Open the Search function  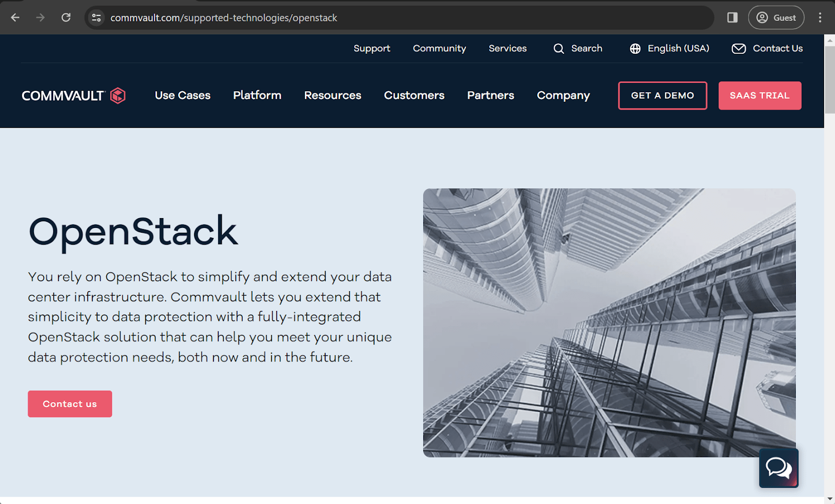578,49
